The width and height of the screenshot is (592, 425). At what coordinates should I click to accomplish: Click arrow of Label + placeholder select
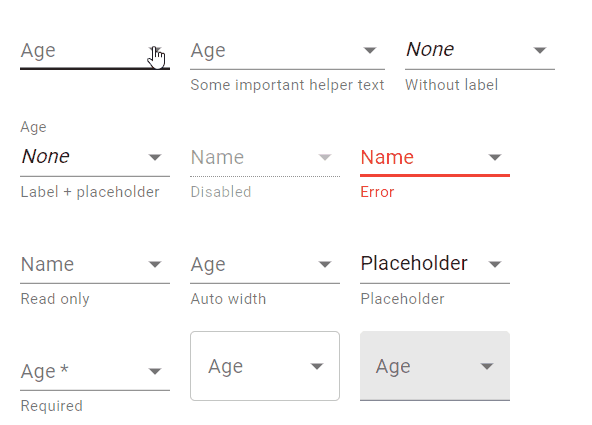point(155,157)
